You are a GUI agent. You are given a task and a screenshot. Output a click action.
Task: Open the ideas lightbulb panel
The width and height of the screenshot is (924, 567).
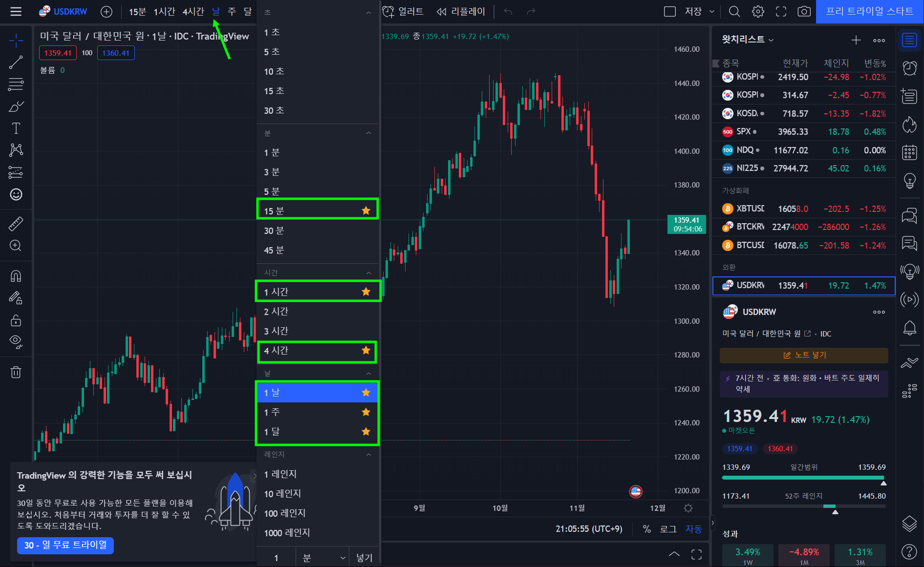click(909, 180)
